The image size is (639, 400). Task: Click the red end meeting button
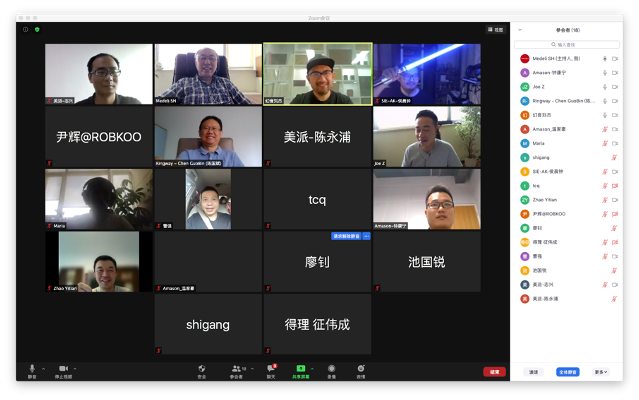(494, 372)
